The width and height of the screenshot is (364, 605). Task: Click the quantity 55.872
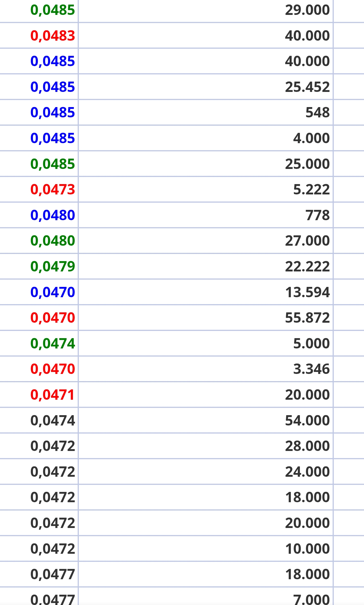(x=307, y=318)
